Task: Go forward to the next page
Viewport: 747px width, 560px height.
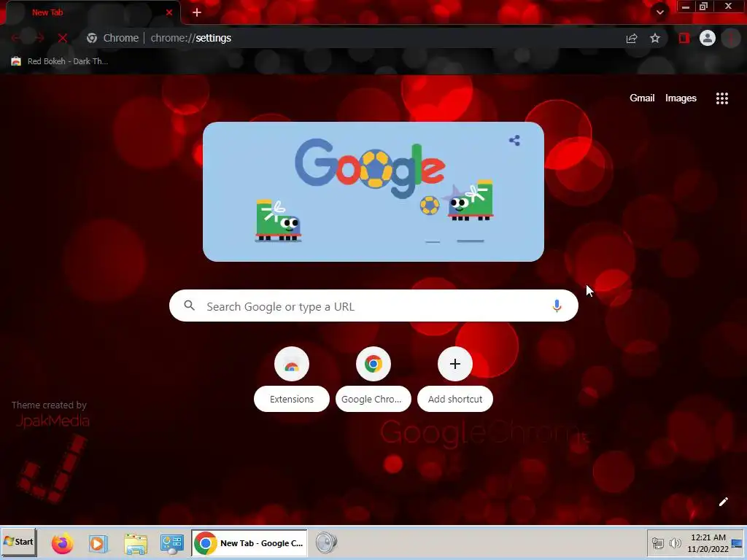Action: (x=39, y=38)
